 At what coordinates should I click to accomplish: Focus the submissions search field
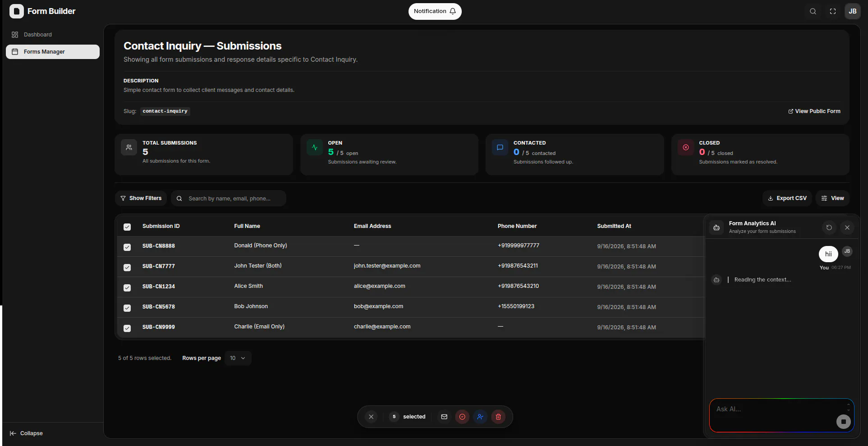tap(229, 198)
